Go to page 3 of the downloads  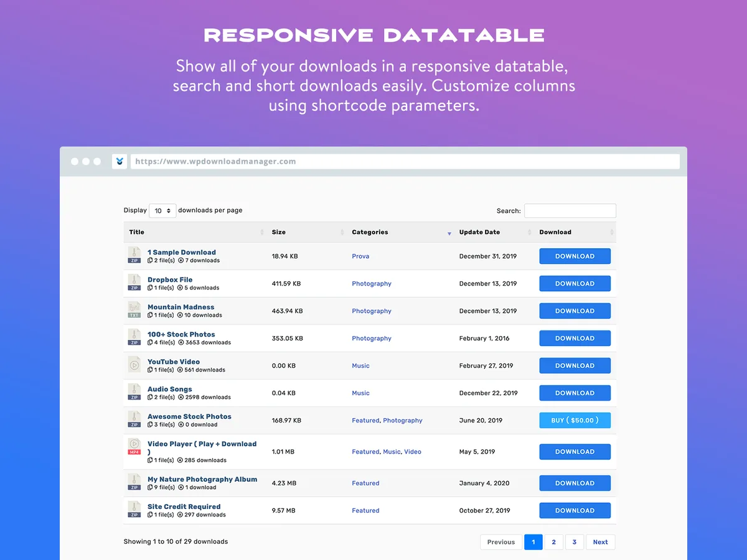pos(574,542)
